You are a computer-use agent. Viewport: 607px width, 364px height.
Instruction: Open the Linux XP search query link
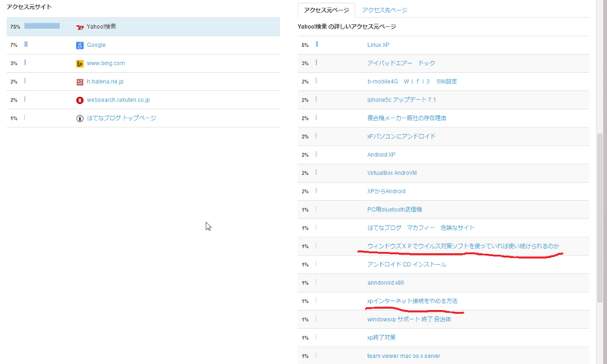(x=378, y=45)
